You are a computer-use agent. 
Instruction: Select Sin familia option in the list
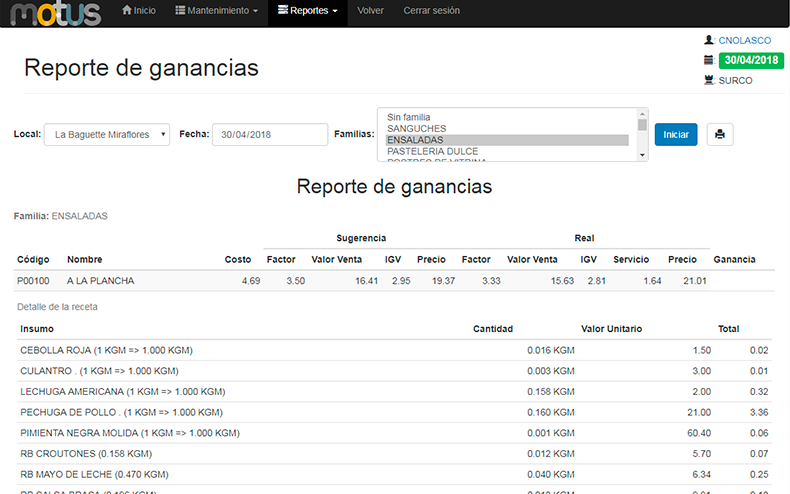[x=408, y=117]
